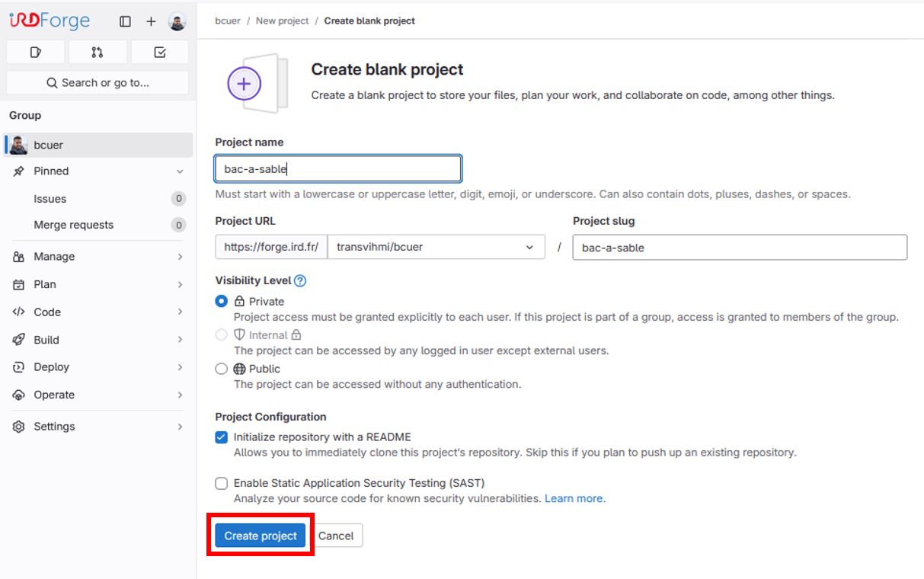Screen dimensions: 924x579
Task: Enable Static Application Security Testing checkbox
Action: tap(222, 483)
